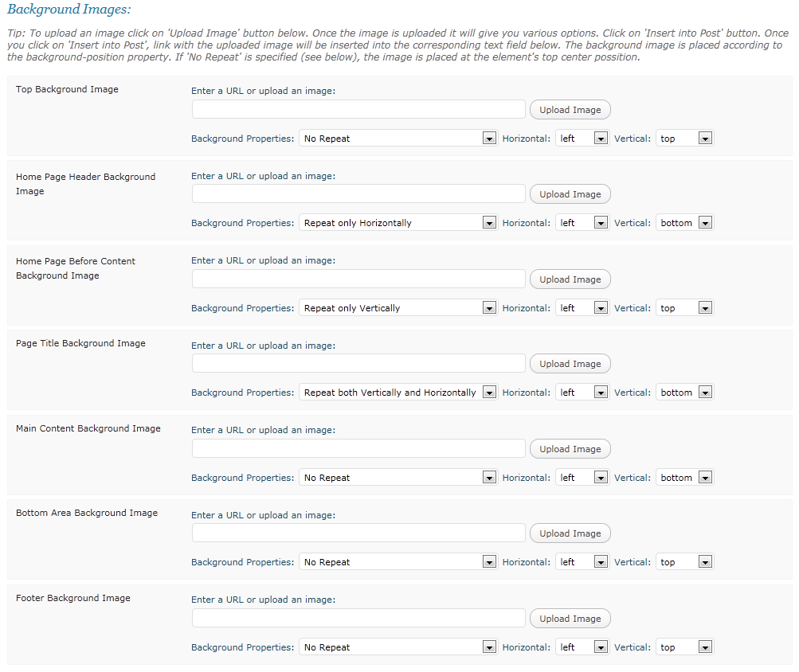Click the Top Background Image URL field
The height and width of the screenshot is (672, 799).
pos(358,110)
